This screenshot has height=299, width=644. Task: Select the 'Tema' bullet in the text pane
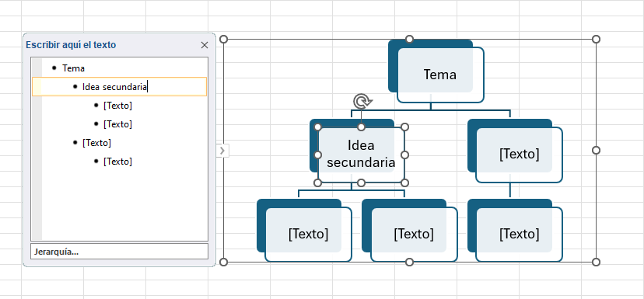coord(74,68)
